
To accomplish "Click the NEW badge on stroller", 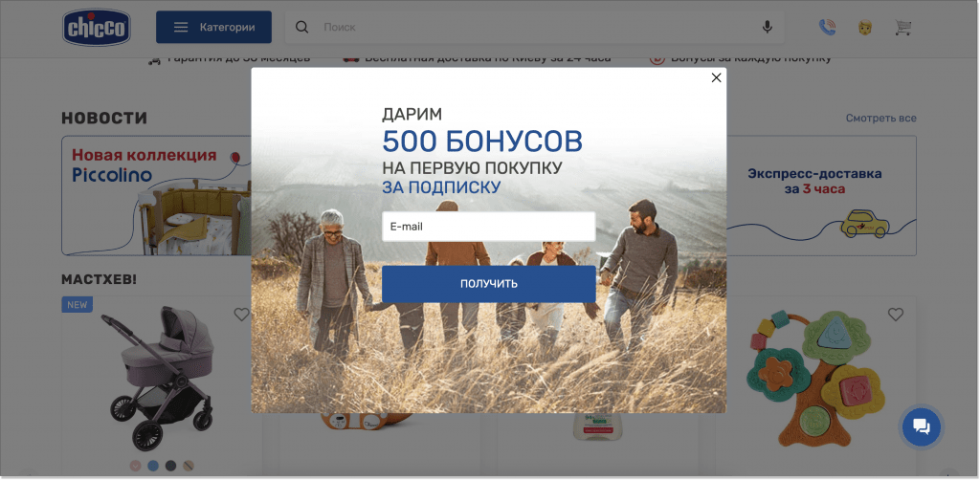I will 78,305.
